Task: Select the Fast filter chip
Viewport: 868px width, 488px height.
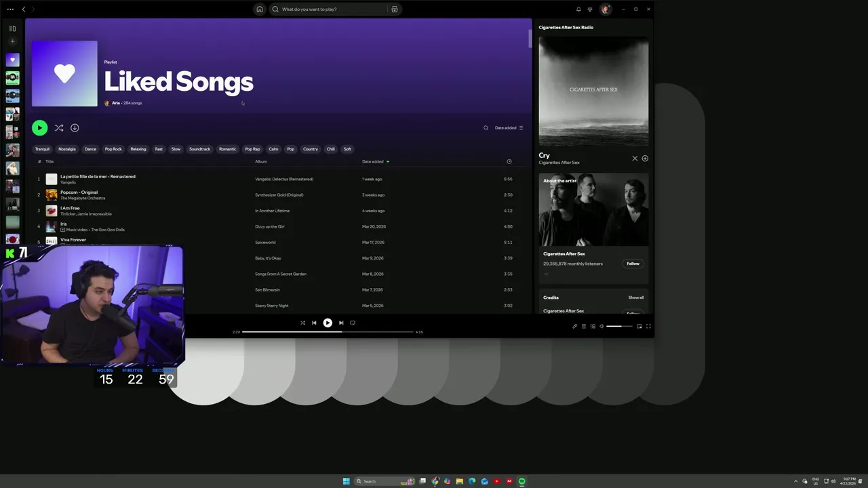Action: 159,149
